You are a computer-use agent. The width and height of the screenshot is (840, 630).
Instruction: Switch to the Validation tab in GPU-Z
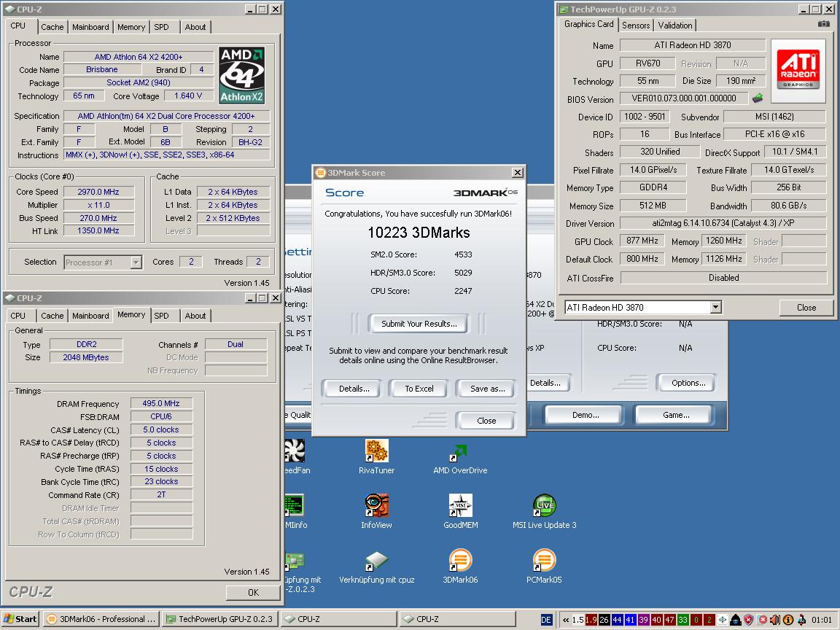pos(675,26)
